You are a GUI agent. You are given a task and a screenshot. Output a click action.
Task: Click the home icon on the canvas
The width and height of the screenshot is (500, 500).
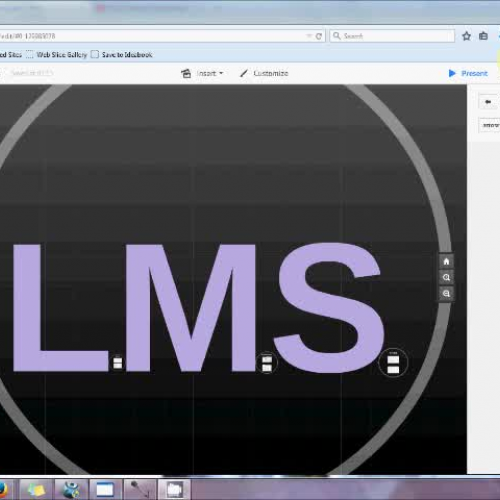pyautogui.click(x=446, y=262)
